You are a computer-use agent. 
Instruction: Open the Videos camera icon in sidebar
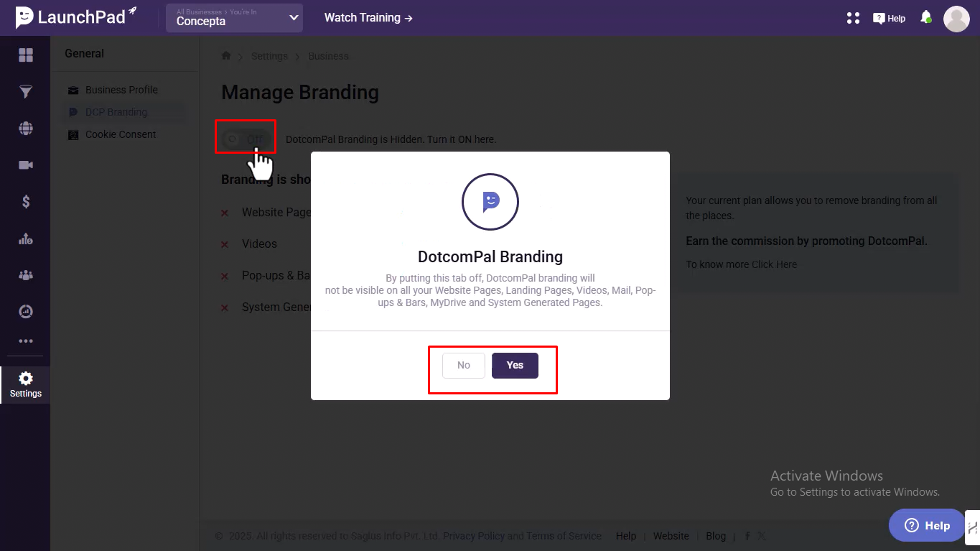(x=26, y=165)
